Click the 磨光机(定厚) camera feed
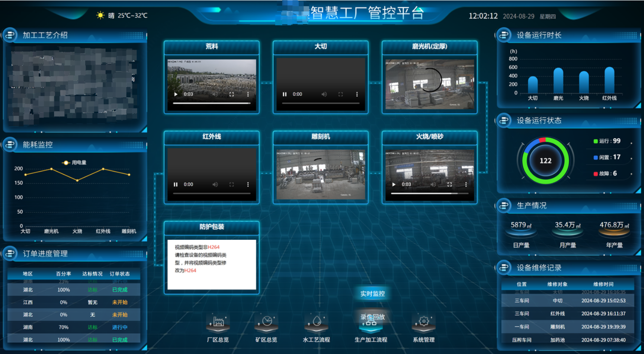The width and height of the screenshot is (644, 354). 430,84
